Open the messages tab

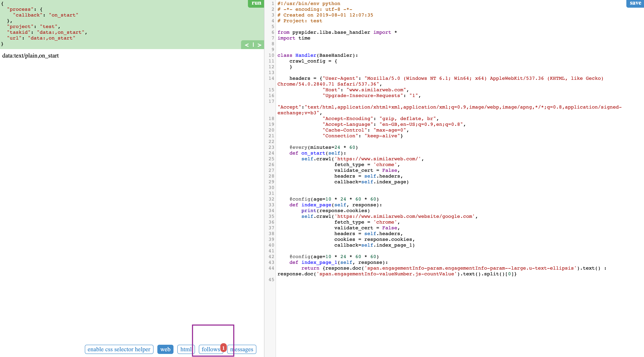click(242, 349)
